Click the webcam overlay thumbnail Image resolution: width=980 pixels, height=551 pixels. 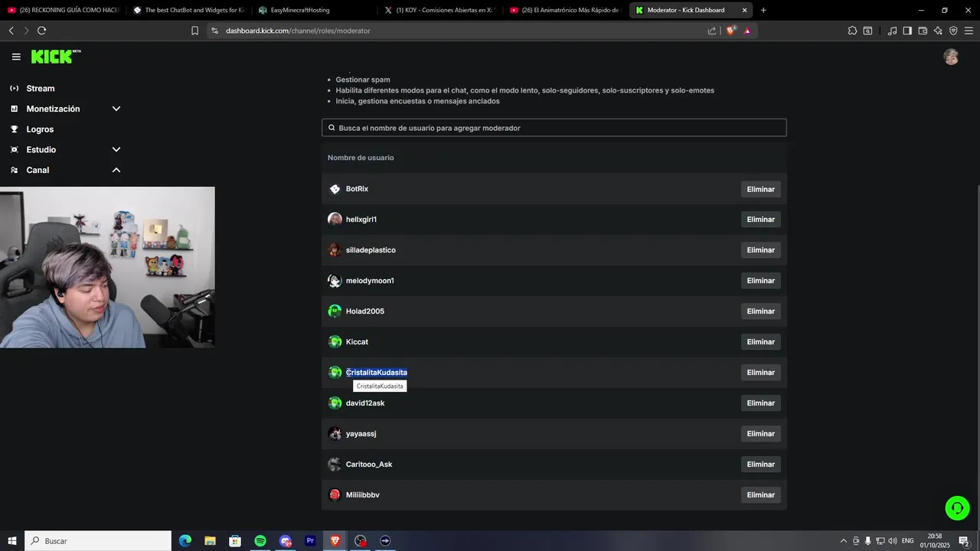[107, 267]
